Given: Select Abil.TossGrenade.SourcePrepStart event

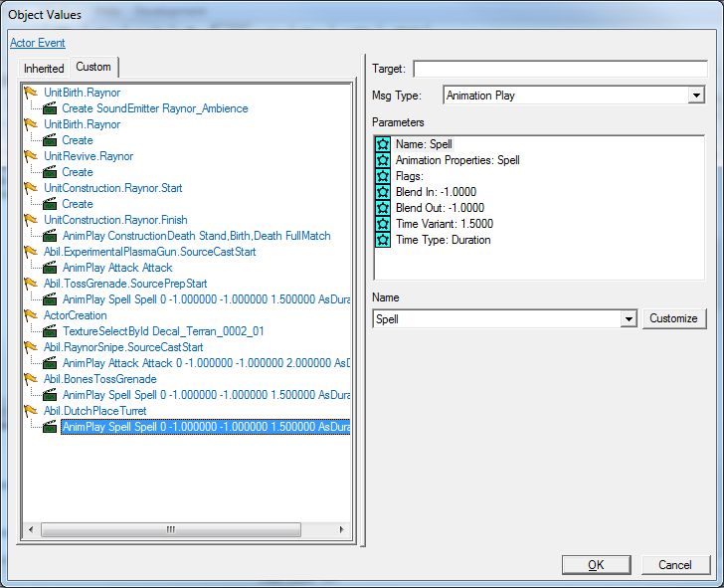Looking at the screenshot, I should point(125,284).
